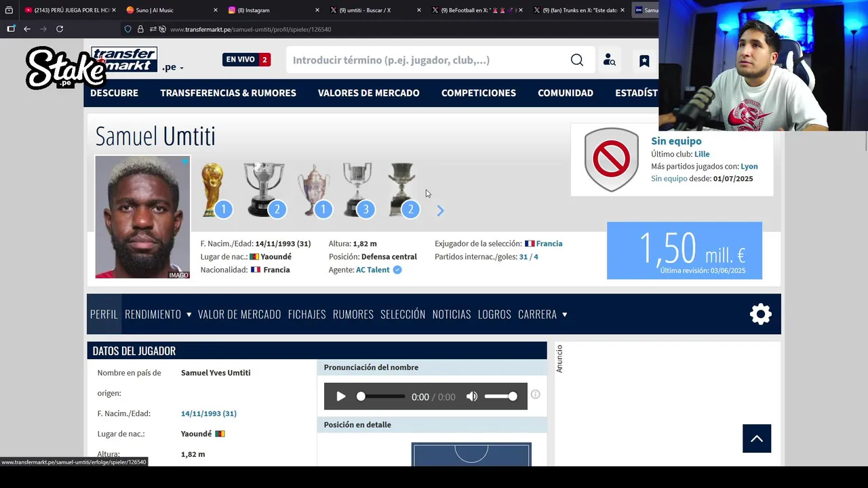The height and width of the screenshot is (488, 868).
Task: Open the Fichajes tab
Action: pos(307,314)
